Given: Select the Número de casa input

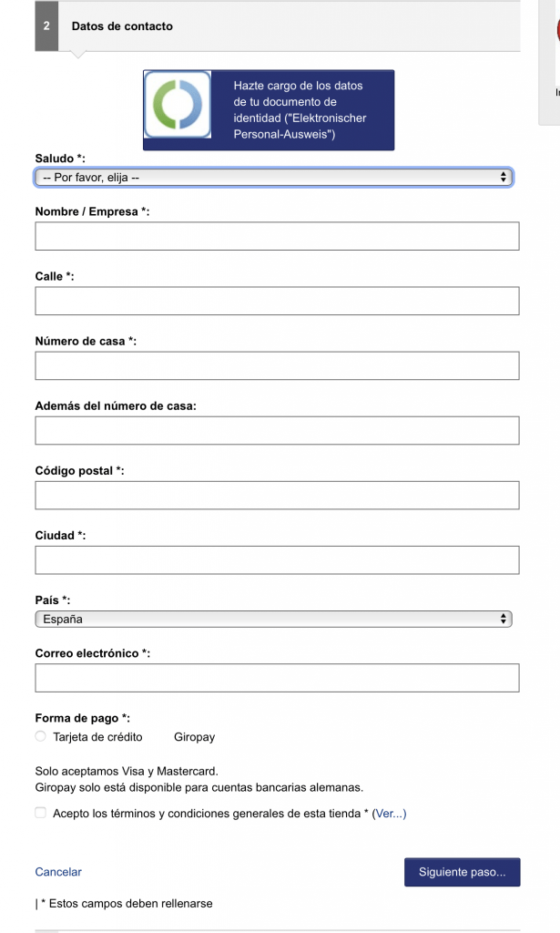Looking at the screenshot, I should [x=277, y=365].
